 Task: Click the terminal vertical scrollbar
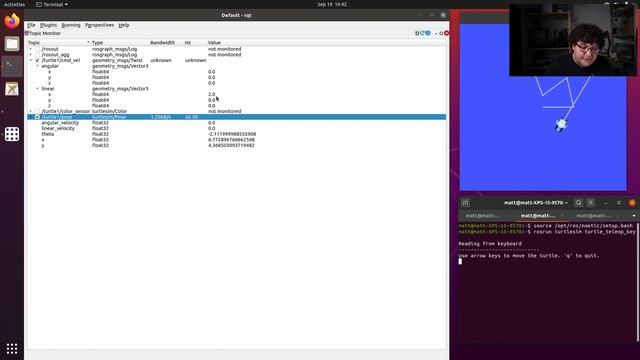[638, 282]
